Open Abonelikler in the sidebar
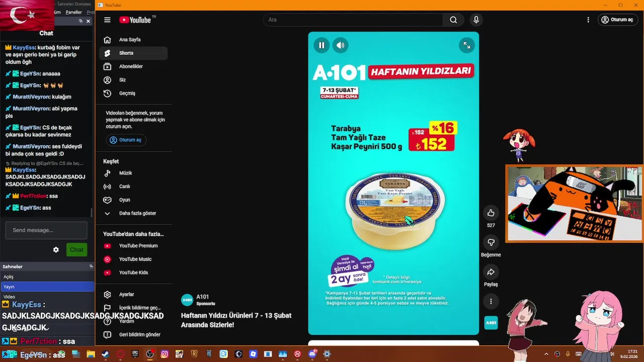This screenshot has height=362, width=644. [133, 66]
